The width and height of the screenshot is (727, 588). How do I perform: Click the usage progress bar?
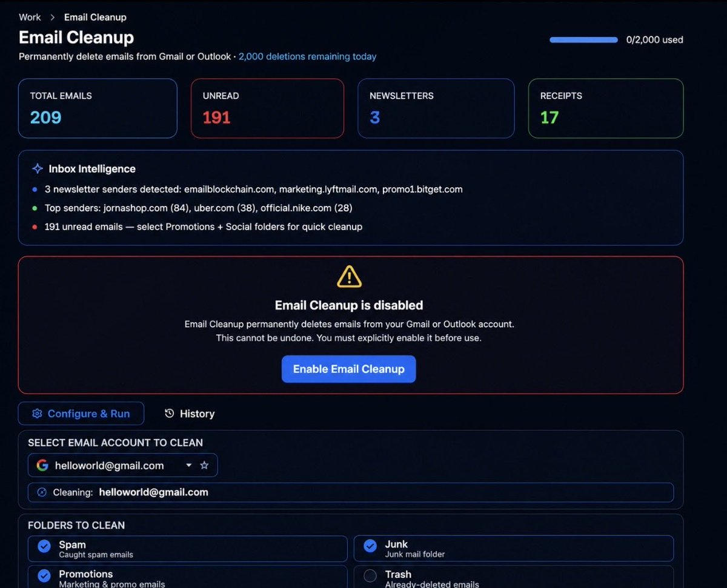click(583, 40)
